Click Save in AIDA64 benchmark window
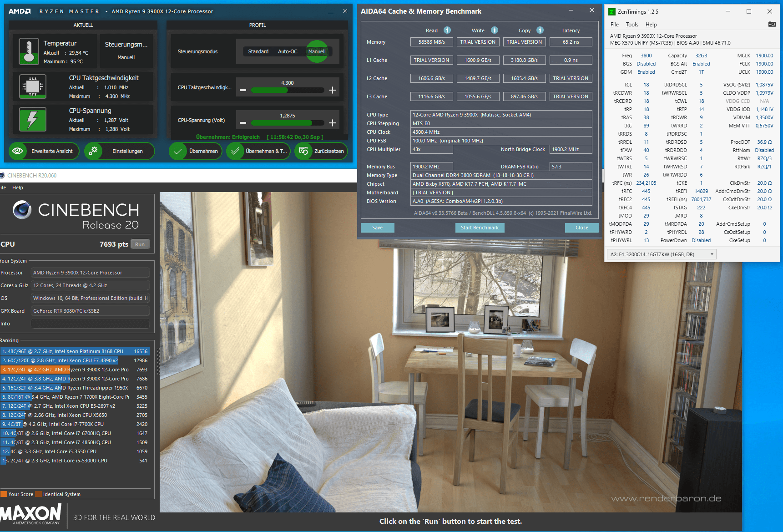The height and width of the screenshot is (532, 783). tap(378, 228)
